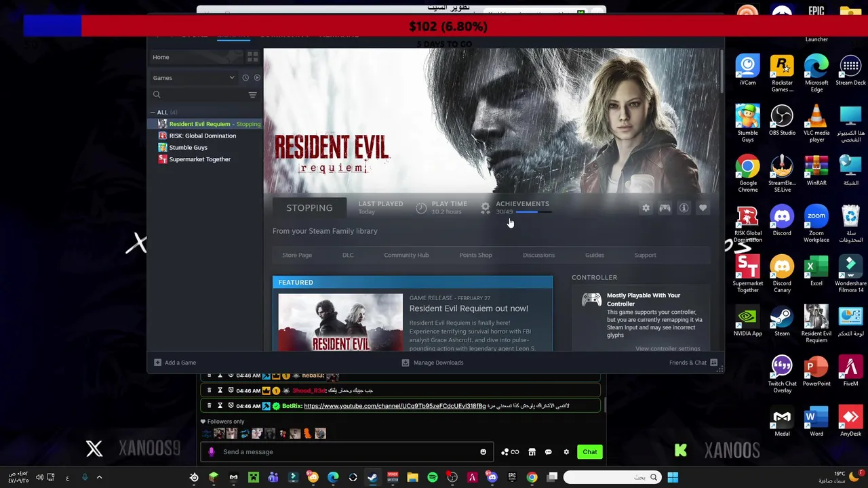Open the AnyDesk desktop shortcut
The height and width of the screenshot is (488, 868).
850,422
